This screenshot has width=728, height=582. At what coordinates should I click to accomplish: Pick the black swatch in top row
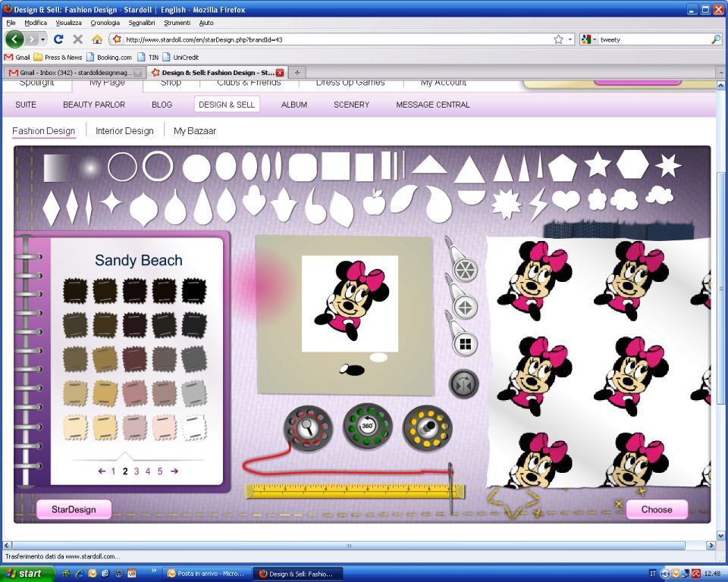[x=193, y=290]
